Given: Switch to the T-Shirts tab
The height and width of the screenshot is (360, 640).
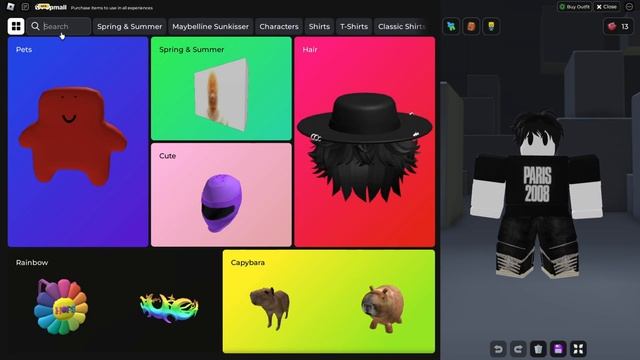Looking at the screenshot, I should [x=354, y=27].
